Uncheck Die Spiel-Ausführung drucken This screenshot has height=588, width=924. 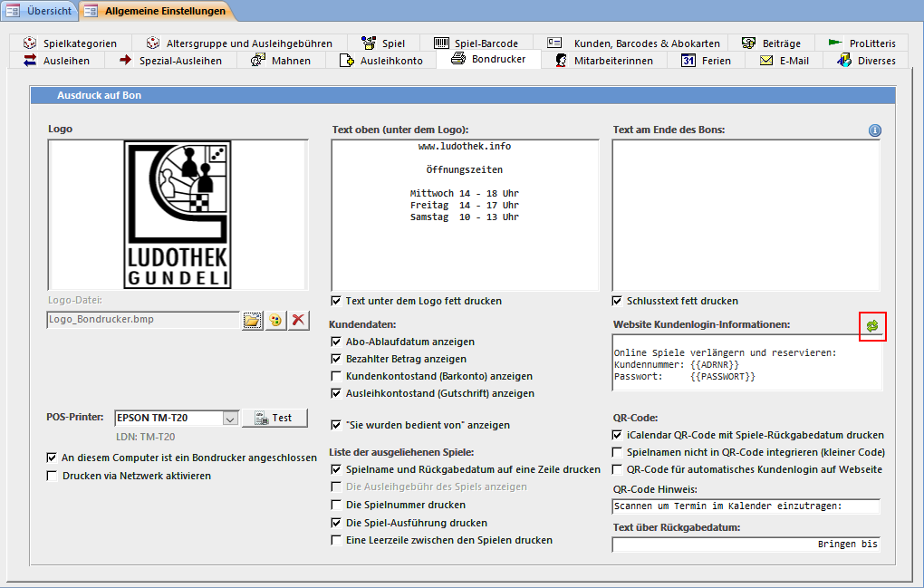tap(336, 523)
